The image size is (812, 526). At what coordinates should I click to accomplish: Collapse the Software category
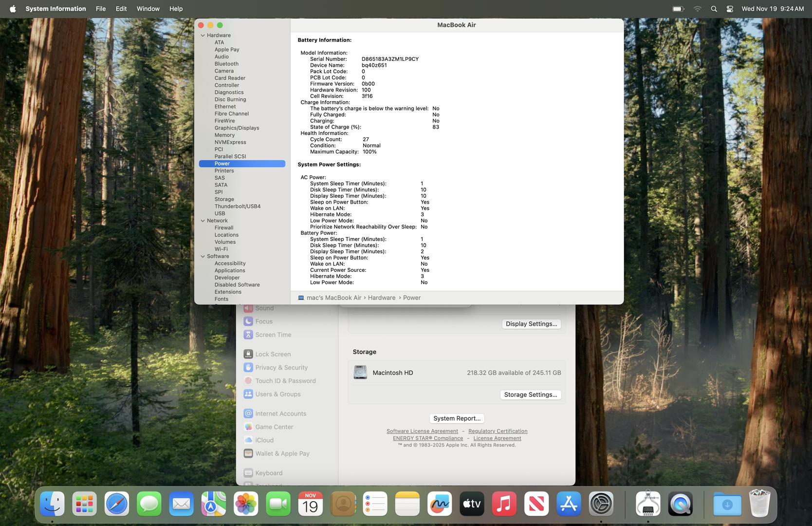pyautogui.click(x=203, y=256)
